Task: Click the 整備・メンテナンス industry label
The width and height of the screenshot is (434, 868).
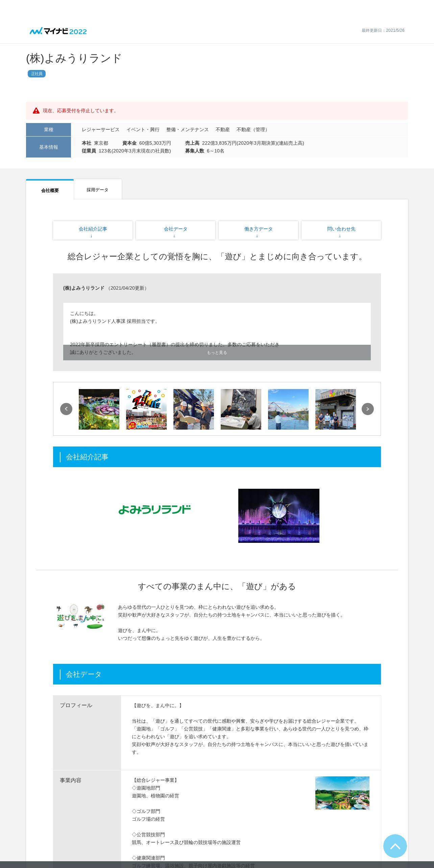Action: click(x=188, y=129)
